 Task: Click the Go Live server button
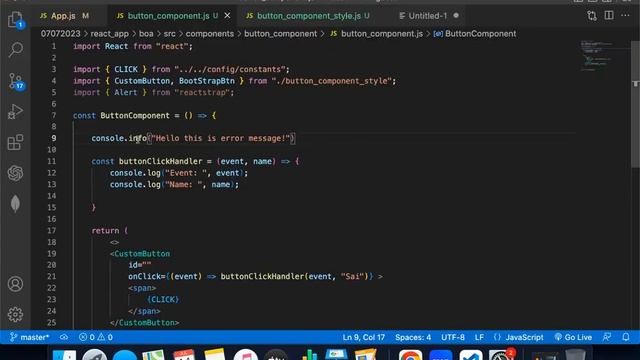573,337
